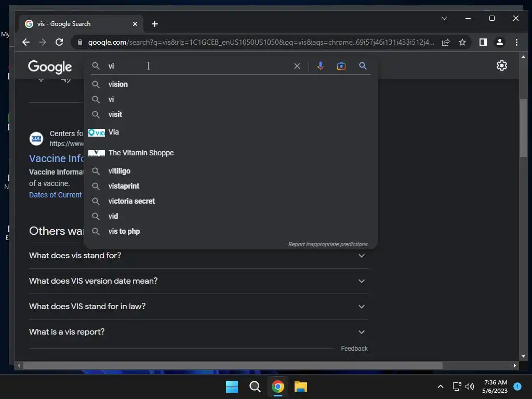532x399 pixels.
Task: Select the 'vitiligo' suggestion
Action: [x=231, y=171]
